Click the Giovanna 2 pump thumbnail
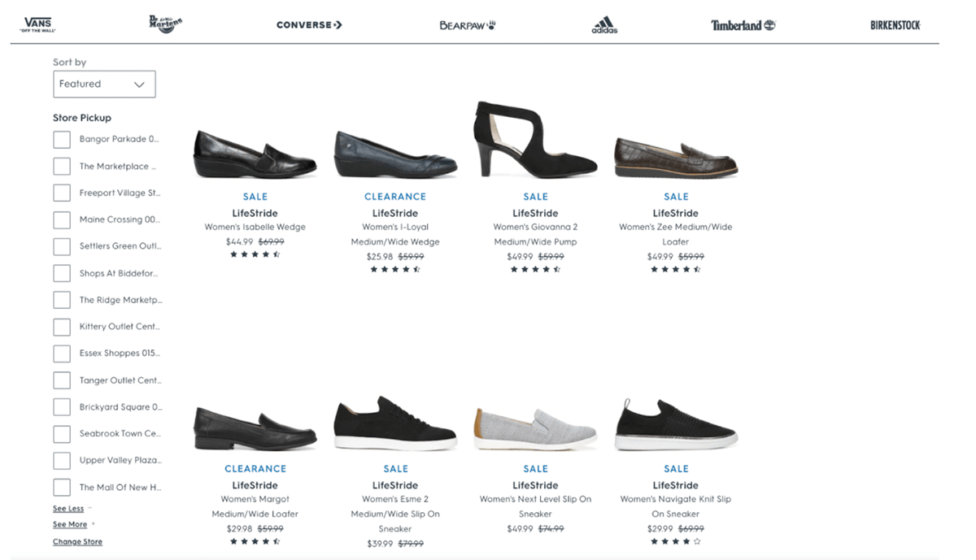 [x=535, y=140]
